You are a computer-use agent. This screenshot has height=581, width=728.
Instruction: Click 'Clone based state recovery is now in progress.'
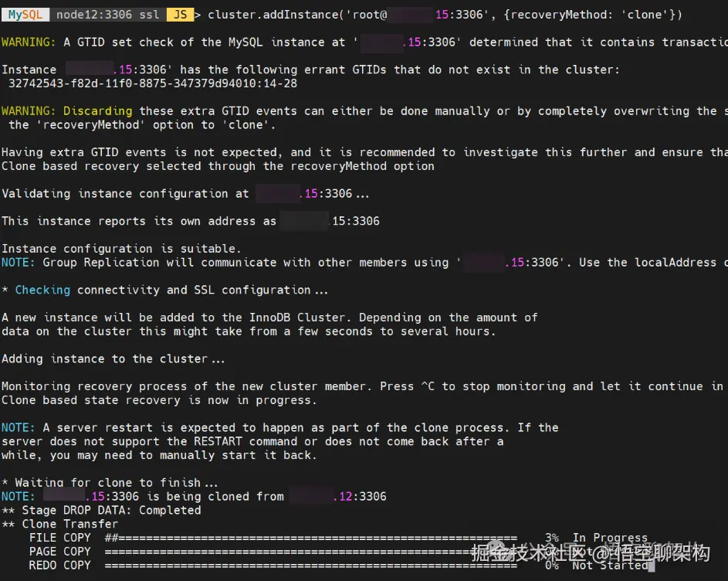(x=159, y=400)
